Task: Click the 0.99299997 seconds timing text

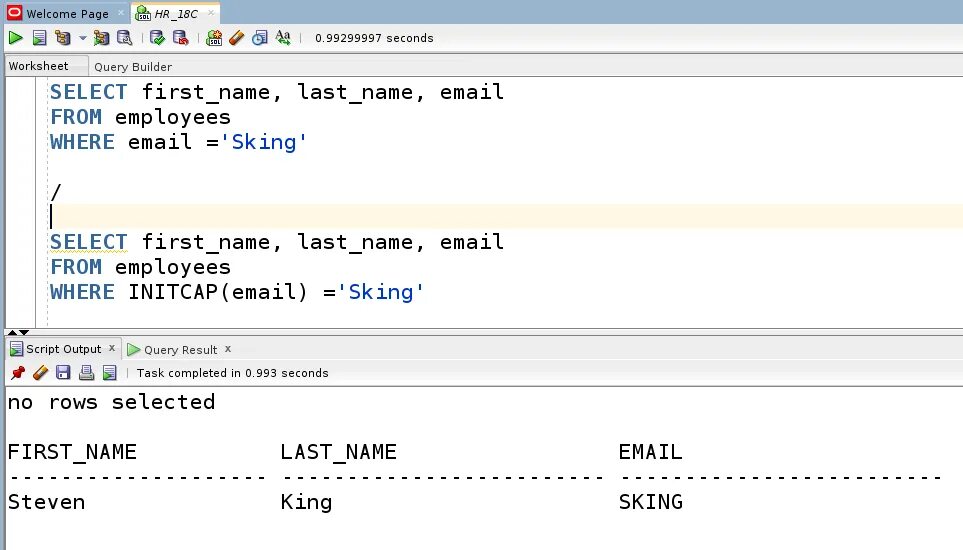Action: (374, 38)
